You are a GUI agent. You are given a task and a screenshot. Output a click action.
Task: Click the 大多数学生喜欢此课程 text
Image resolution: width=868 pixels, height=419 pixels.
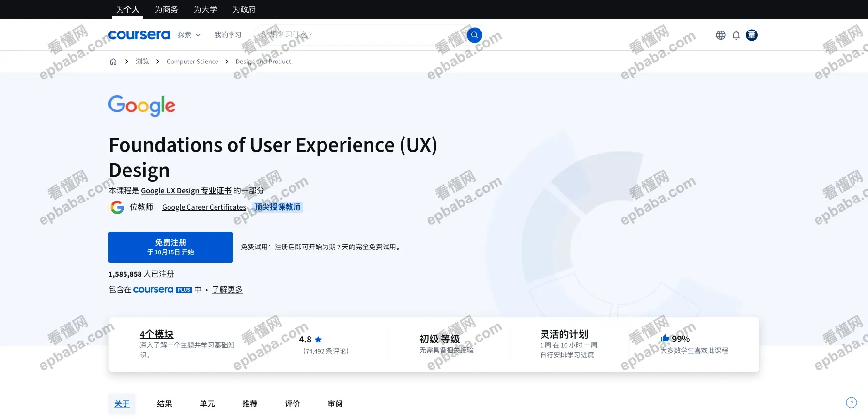694,350
